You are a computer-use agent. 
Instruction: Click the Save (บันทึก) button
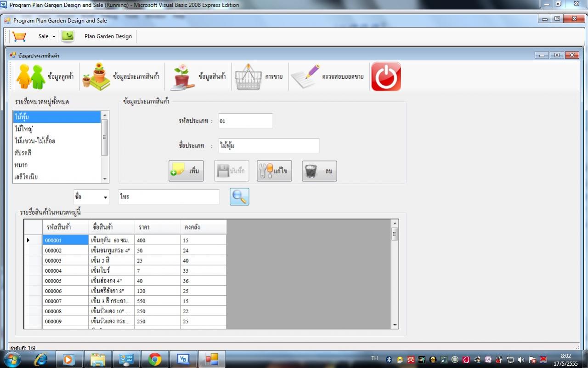[232, 171]
